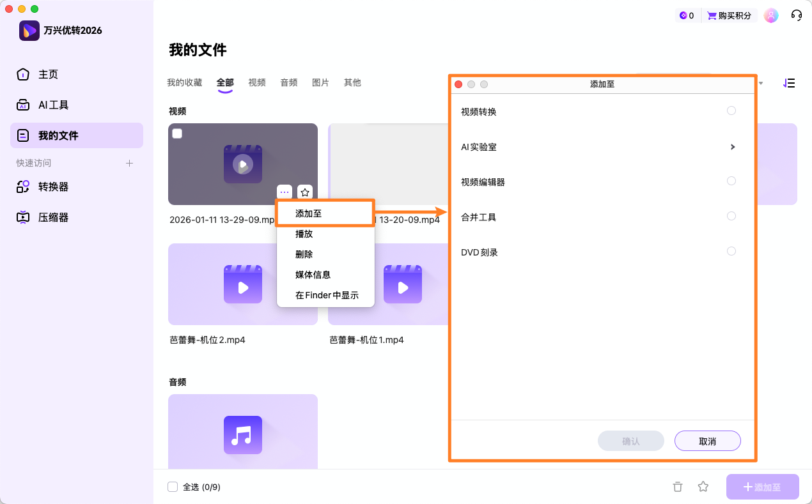
Task: Click the trash icon in bottom bar
Action: [x=678, y=486]
